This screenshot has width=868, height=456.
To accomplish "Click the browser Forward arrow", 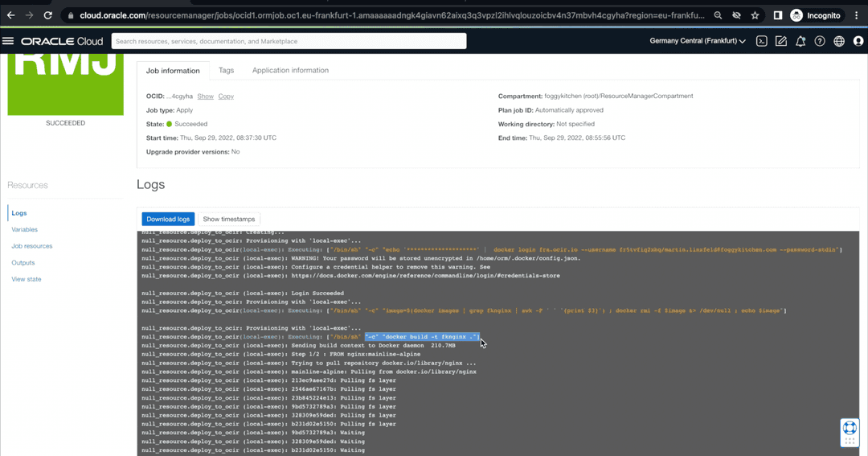I will point(30,15).
